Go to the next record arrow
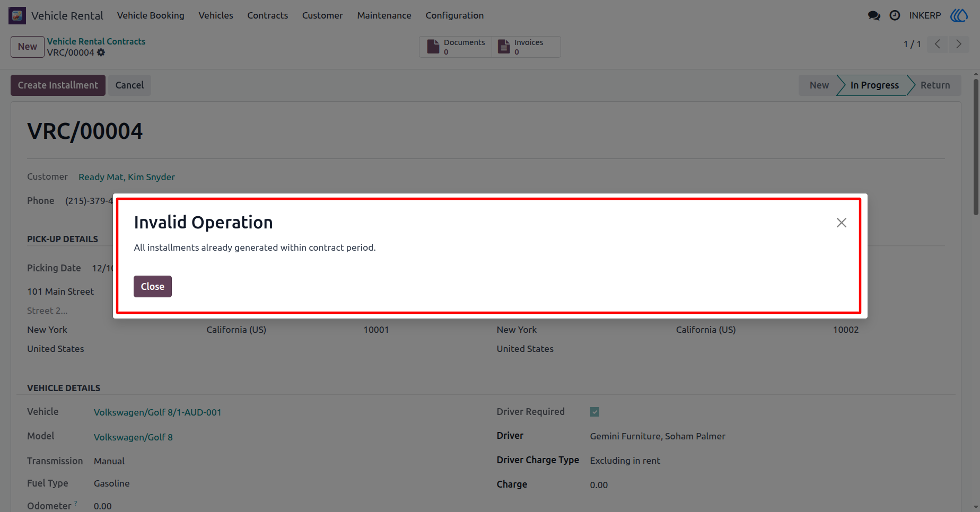This screenshot has height=512, width=980. coord(958,44)
